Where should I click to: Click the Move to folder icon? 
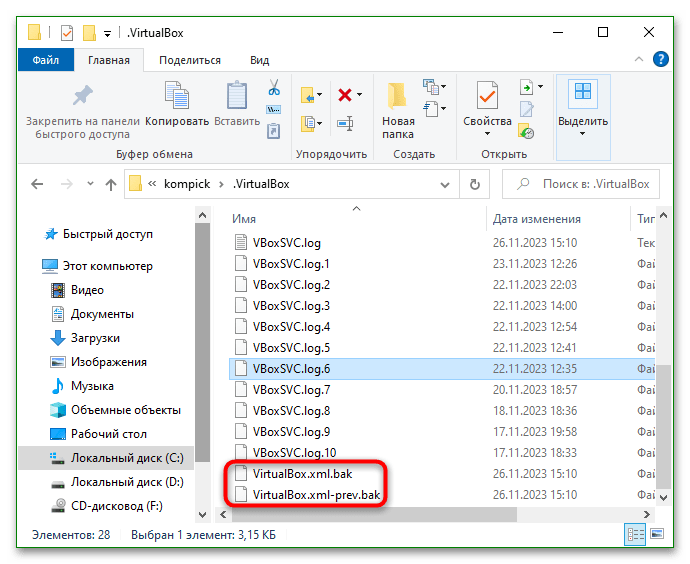pos(308,95)
